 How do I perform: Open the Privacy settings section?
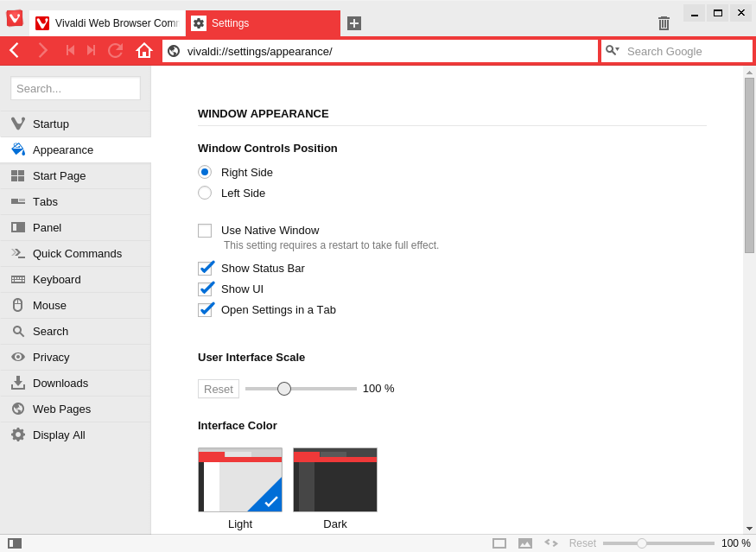(x=75, y=358)
